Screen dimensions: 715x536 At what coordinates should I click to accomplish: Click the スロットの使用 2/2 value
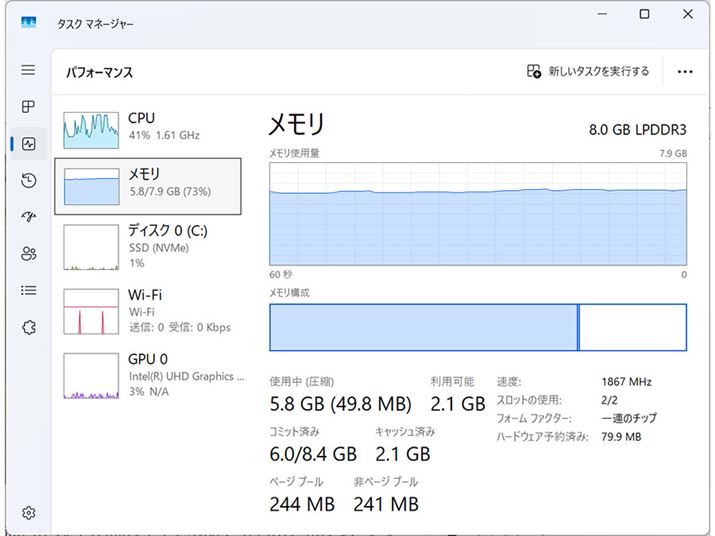click(x=609, y=400)
